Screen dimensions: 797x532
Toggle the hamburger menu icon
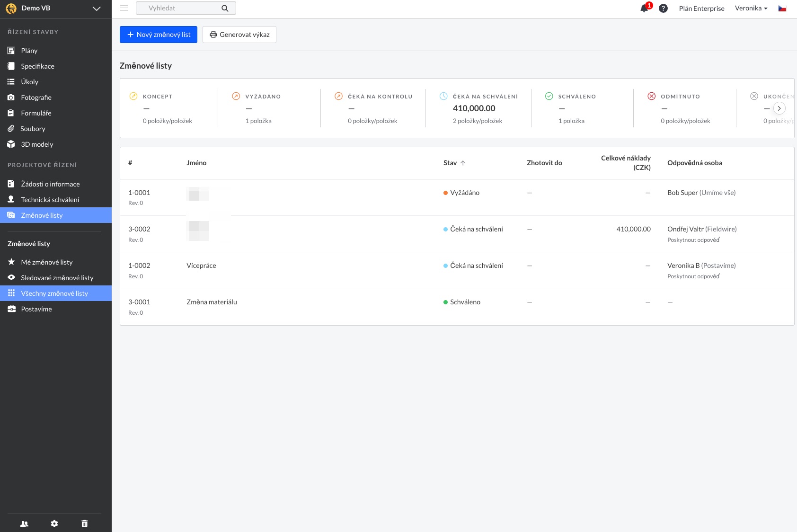point(124,8)
